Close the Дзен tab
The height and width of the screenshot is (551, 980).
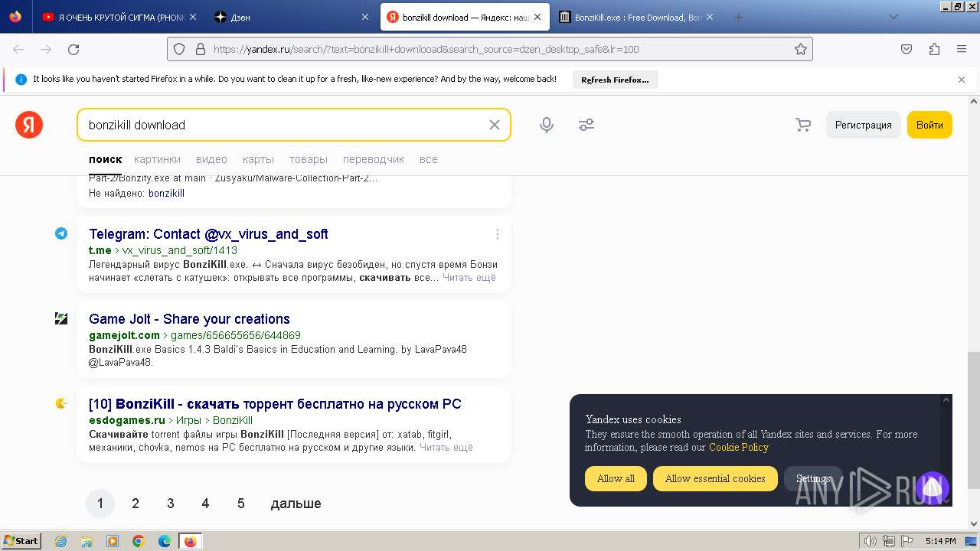click(x=365, y=17)
